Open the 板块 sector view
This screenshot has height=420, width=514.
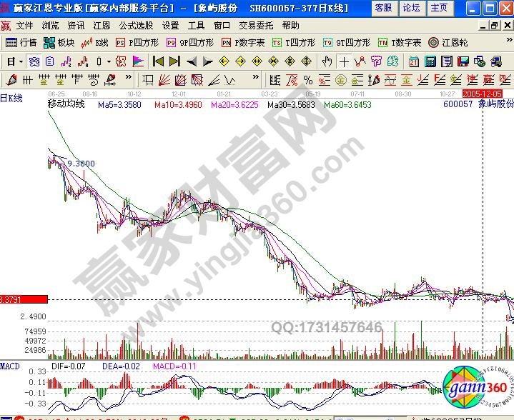point(59,42)
